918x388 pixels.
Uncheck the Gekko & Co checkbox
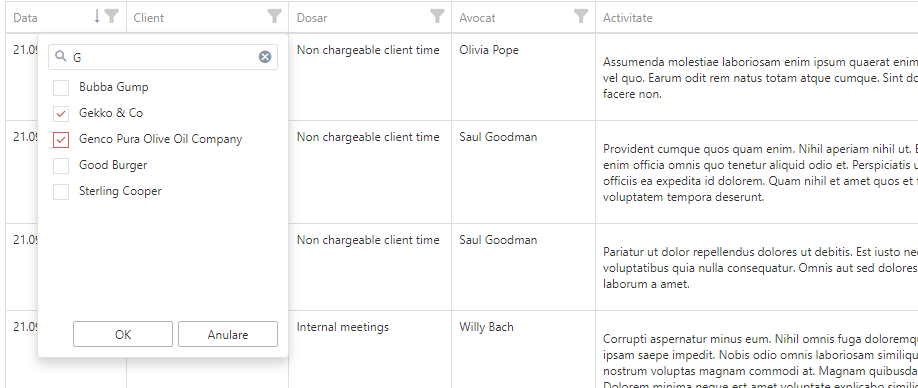coord(61,114)
